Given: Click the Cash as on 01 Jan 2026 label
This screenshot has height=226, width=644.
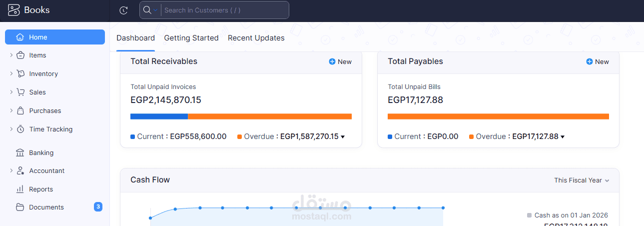Looking at the screenshot, I should pos(571,215).
